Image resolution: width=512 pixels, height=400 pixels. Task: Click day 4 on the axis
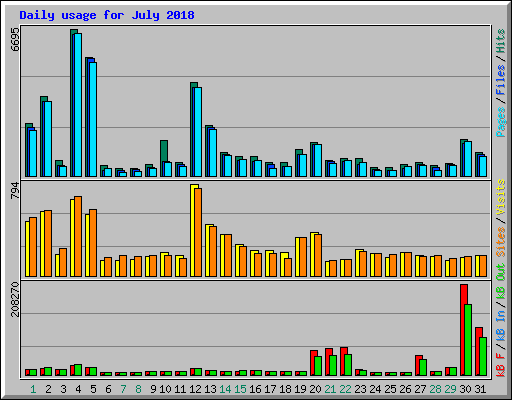pyautogui.click(x=78, y=389)
